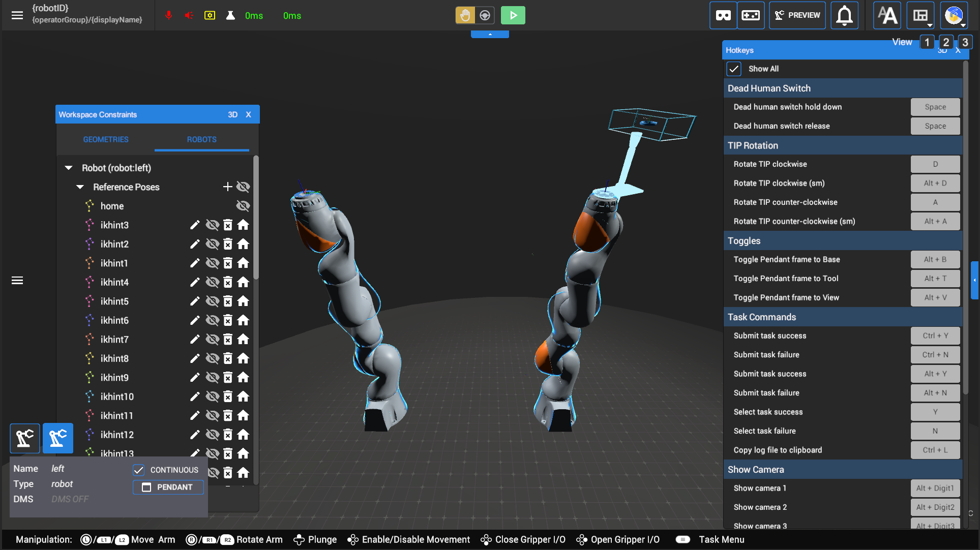Delete the ikhint1 pose

(x=228, y=263)
